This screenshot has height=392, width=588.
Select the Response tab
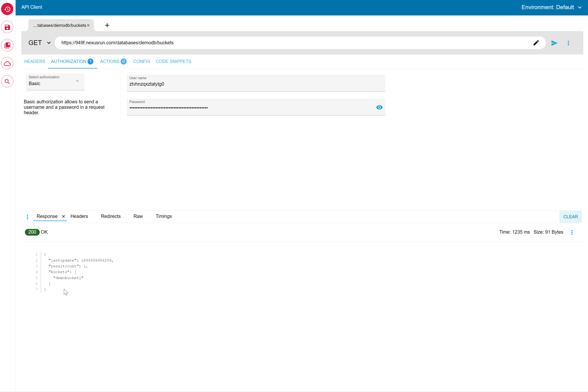[47, 216]
